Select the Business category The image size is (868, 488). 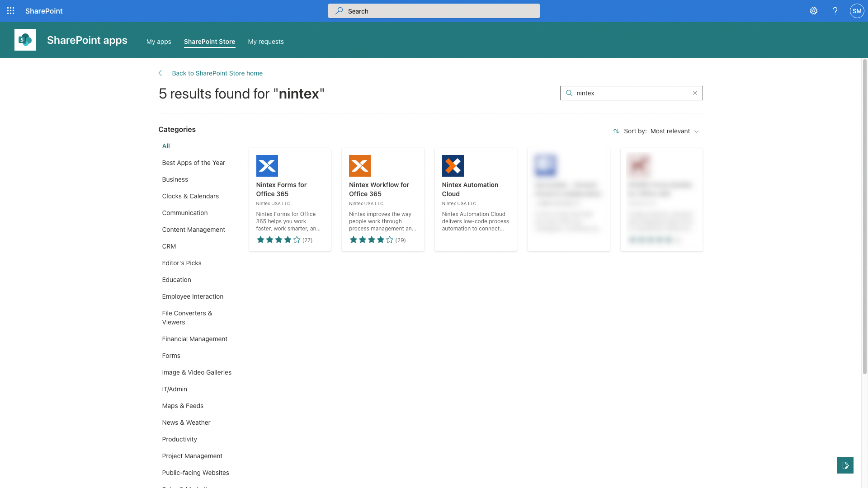[175, 179]
